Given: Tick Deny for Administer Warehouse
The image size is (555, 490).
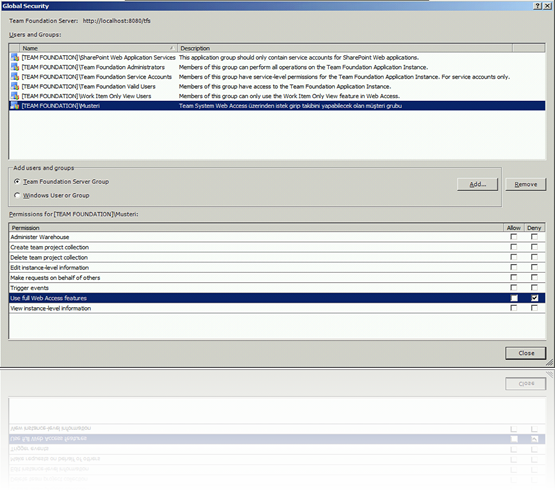Looking at the screenshot, I should [x=534, y=237].
